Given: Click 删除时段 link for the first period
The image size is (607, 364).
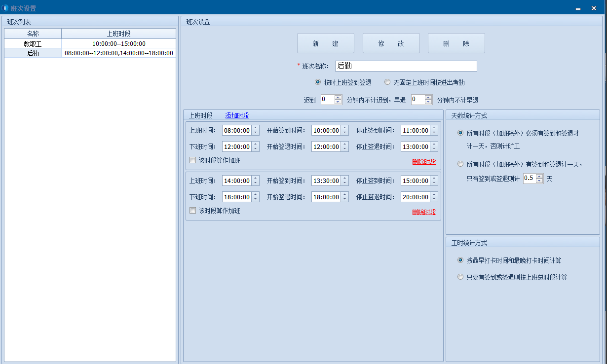Looking at the screenshot, I should point(424,162).
